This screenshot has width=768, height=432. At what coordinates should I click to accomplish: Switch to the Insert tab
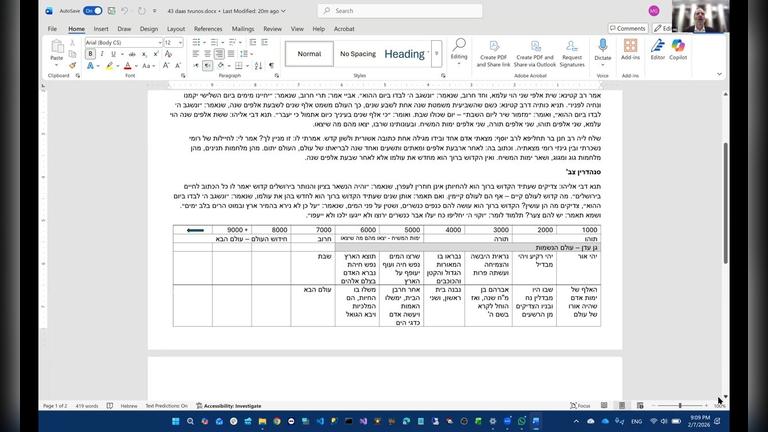point(101,29)
